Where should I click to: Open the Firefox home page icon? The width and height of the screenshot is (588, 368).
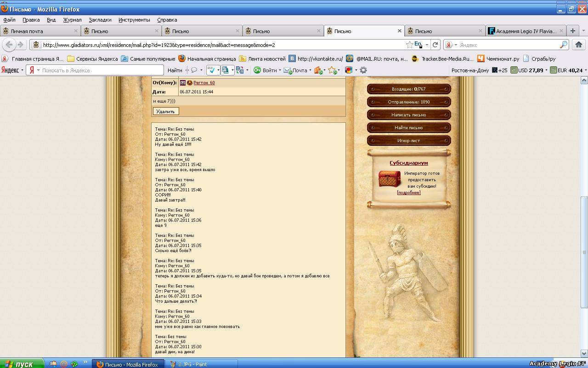pos(579,45)
